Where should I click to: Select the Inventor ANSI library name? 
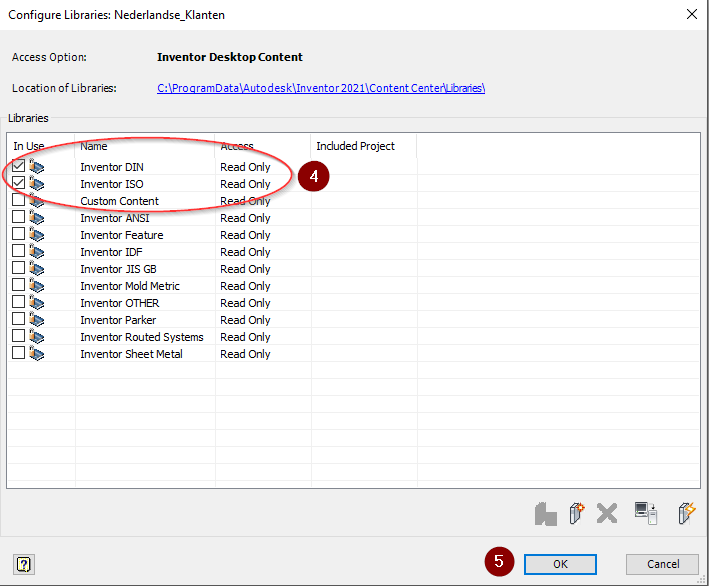click(x=115, y=218)
